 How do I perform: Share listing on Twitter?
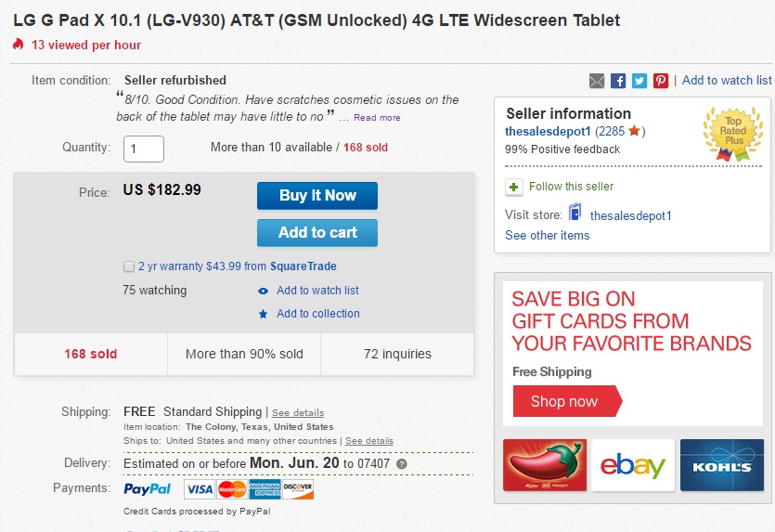639,81
